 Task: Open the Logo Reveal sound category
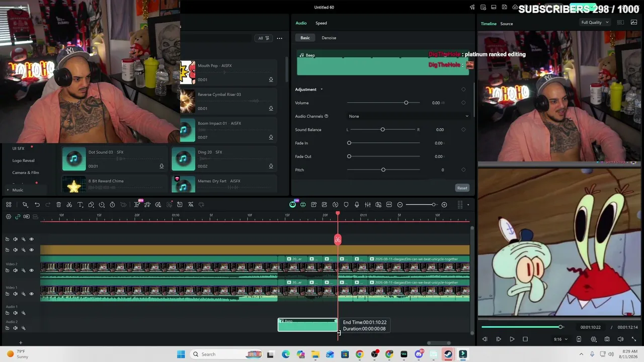pos(23,160)
